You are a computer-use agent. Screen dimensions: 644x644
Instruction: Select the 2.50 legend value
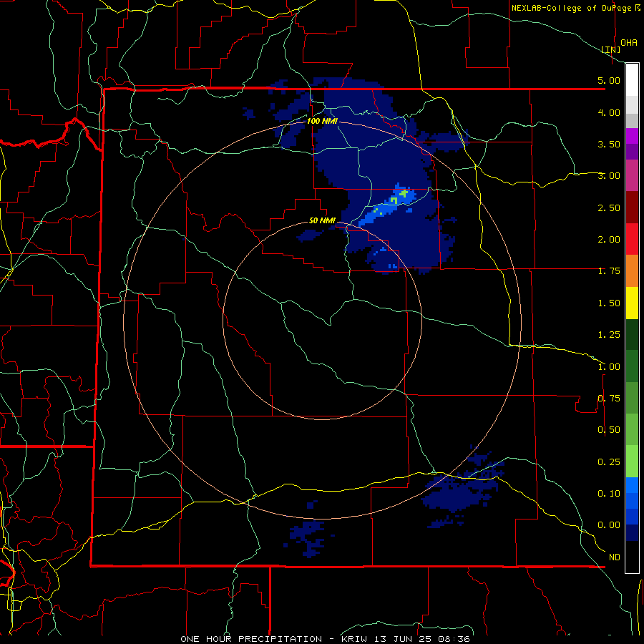click(609, 208)
